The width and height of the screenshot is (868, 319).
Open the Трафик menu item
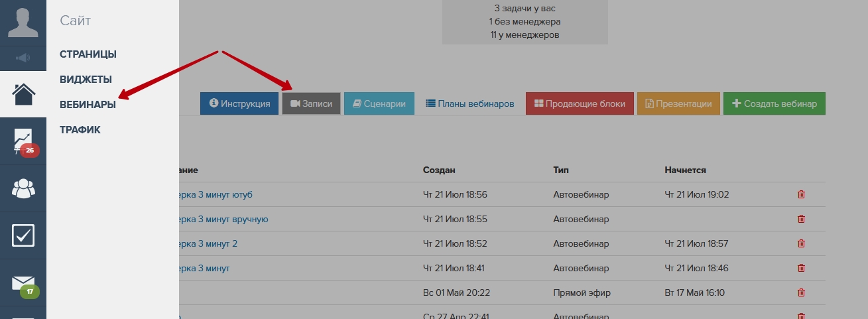80,130
